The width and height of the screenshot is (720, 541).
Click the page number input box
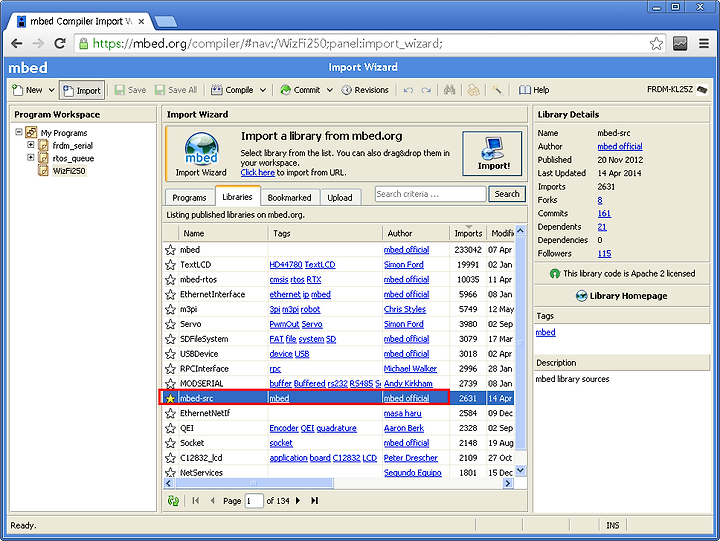[x=254, y=501]
